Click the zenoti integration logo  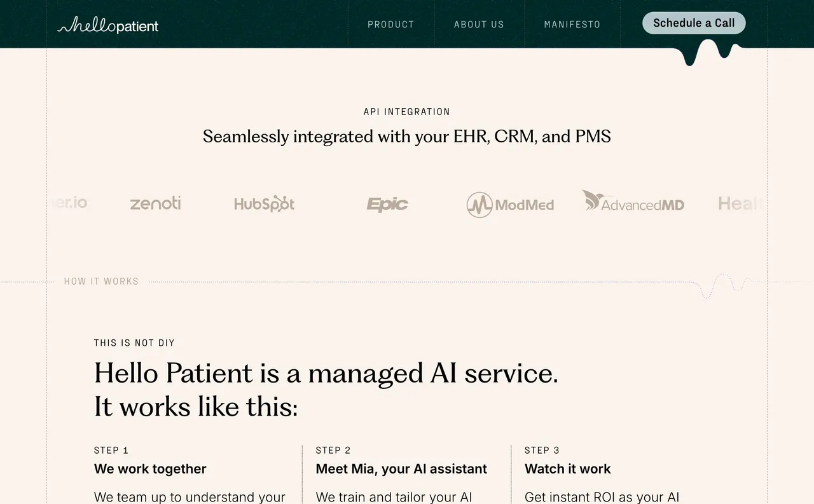[155, 203]
